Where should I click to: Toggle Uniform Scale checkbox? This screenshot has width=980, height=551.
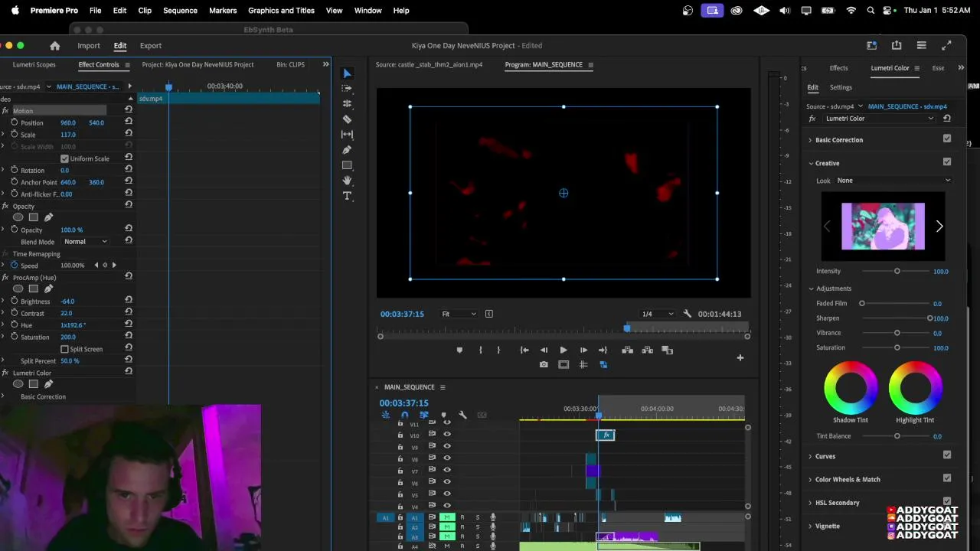(64, 158)
